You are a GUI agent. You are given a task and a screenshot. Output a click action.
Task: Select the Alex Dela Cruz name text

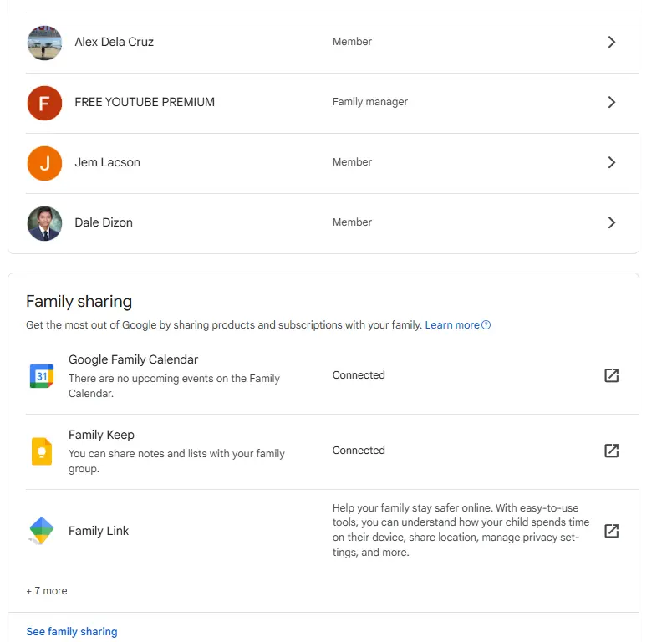(114, 42)
